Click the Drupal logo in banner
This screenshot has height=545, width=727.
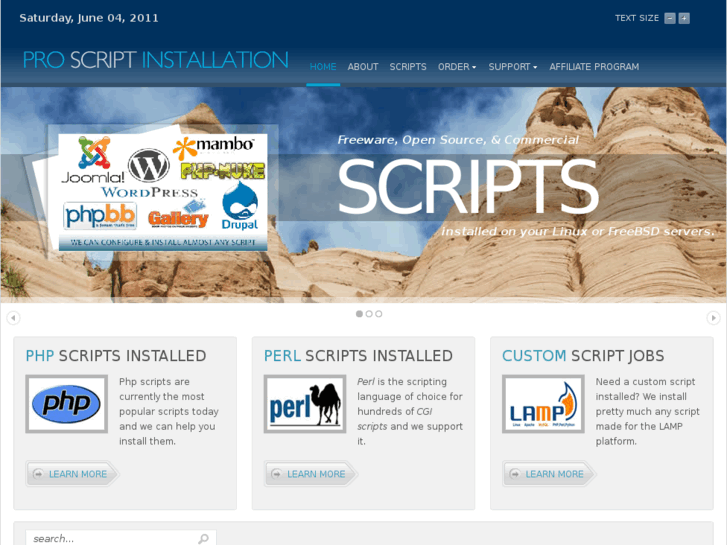click(x=240, y=206)
